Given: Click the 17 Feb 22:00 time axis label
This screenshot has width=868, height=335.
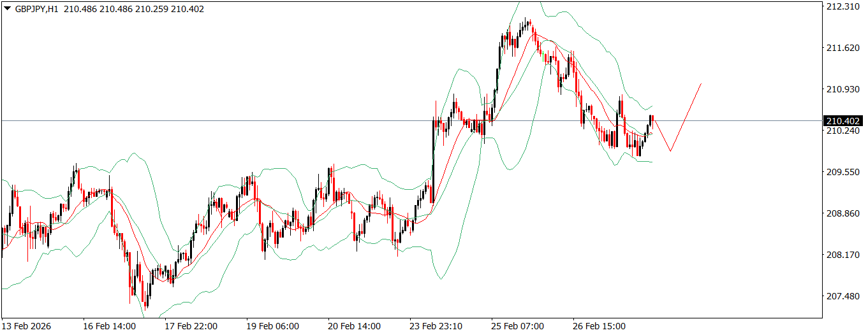Looking at the screenshot, I should (191, 326).
